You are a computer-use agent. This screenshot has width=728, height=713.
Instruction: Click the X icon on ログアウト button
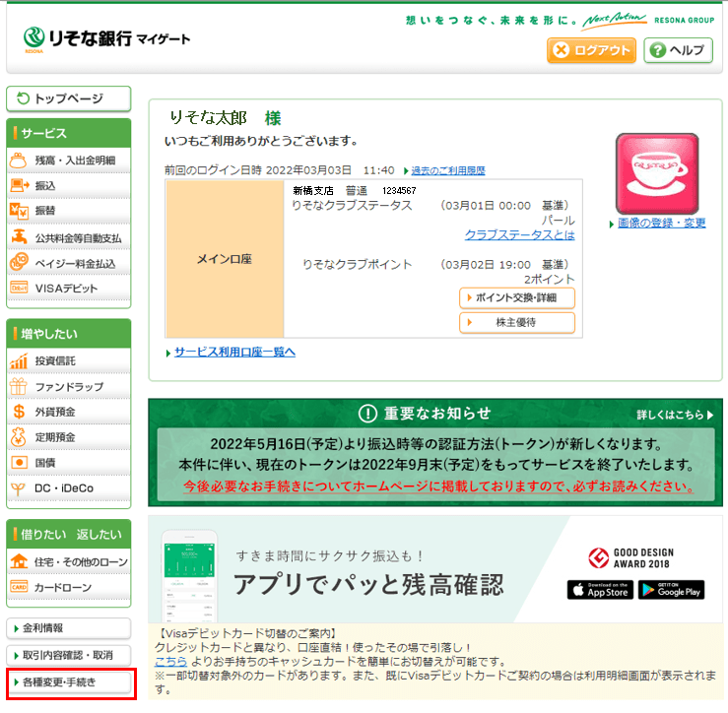[x=562, y=50]
